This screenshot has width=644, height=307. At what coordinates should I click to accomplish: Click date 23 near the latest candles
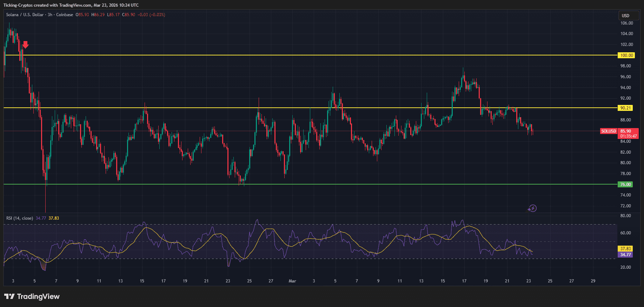coord(529,281)
